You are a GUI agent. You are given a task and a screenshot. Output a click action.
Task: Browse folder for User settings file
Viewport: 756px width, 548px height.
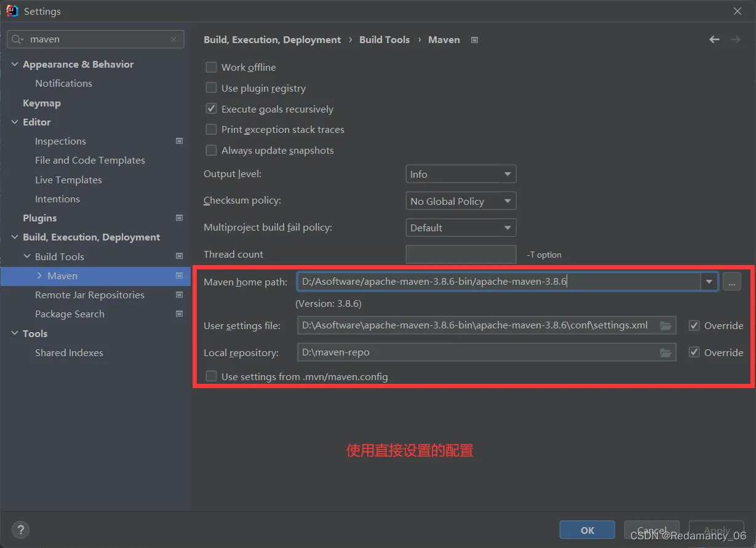666,325
